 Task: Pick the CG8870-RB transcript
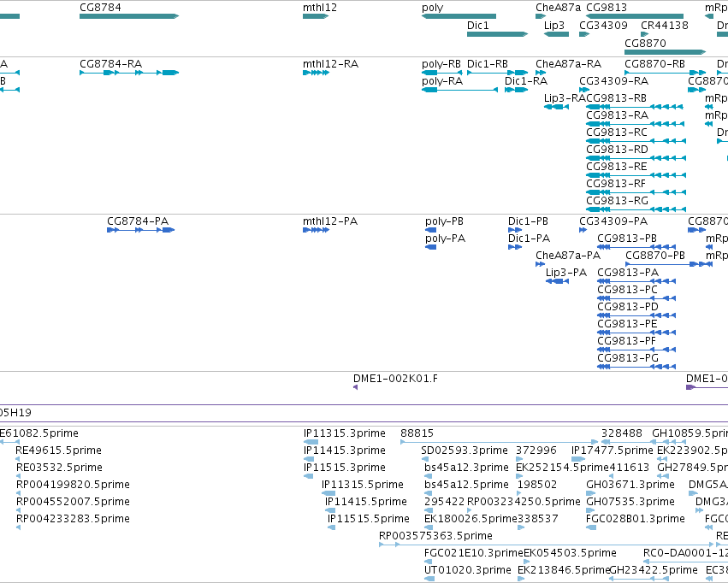pos(666,73)
